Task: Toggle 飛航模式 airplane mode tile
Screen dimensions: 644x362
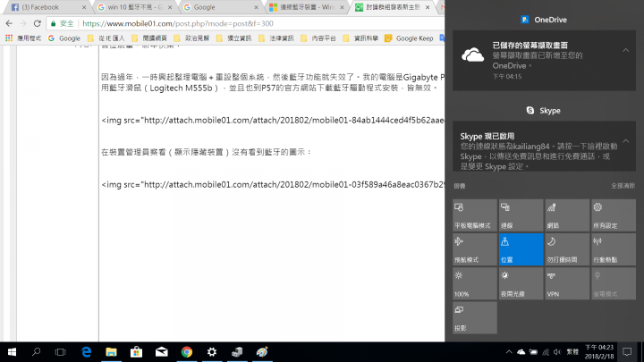Action: point(475,249)
